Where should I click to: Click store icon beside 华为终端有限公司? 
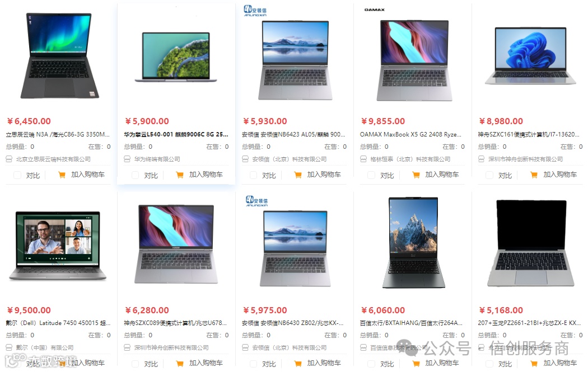[x=127, y=159]
